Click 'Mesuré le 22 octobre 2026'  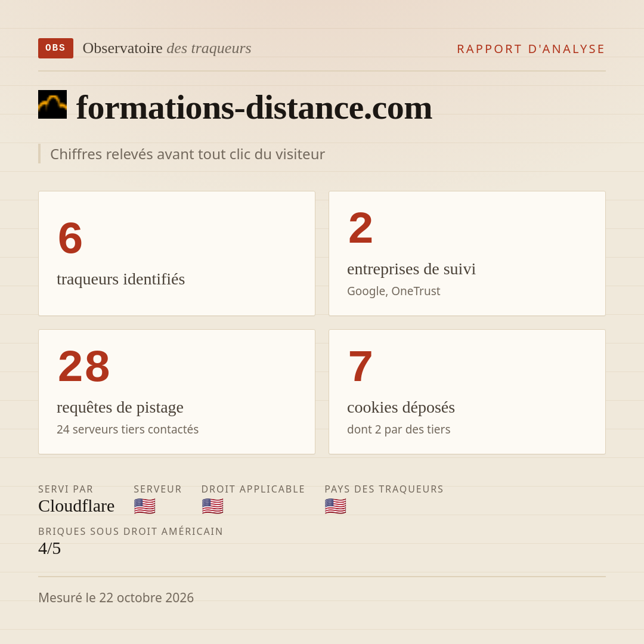click(116, 597)
